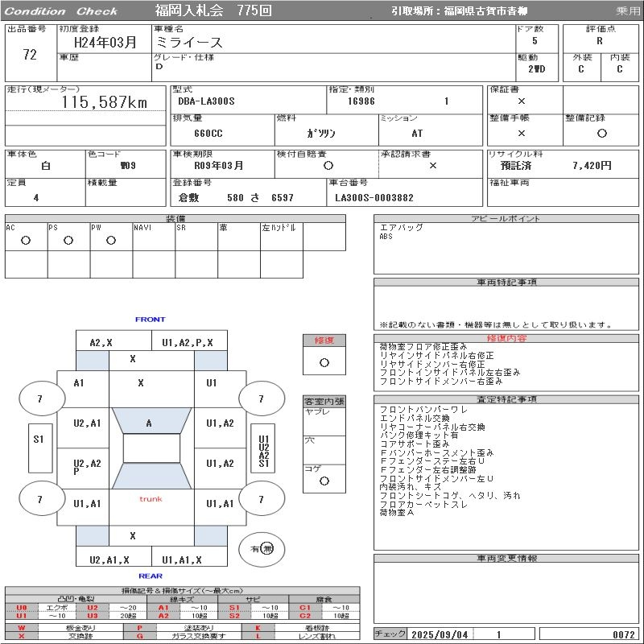Select the 内装 interior grade C
This screenshot has height=644, width=644.
619,69
